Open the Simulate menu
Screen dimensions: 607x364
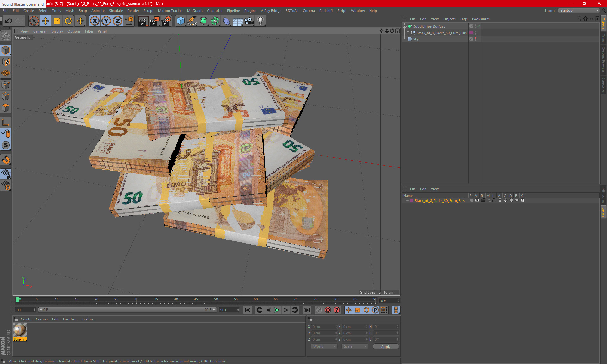tap(116, 11)
